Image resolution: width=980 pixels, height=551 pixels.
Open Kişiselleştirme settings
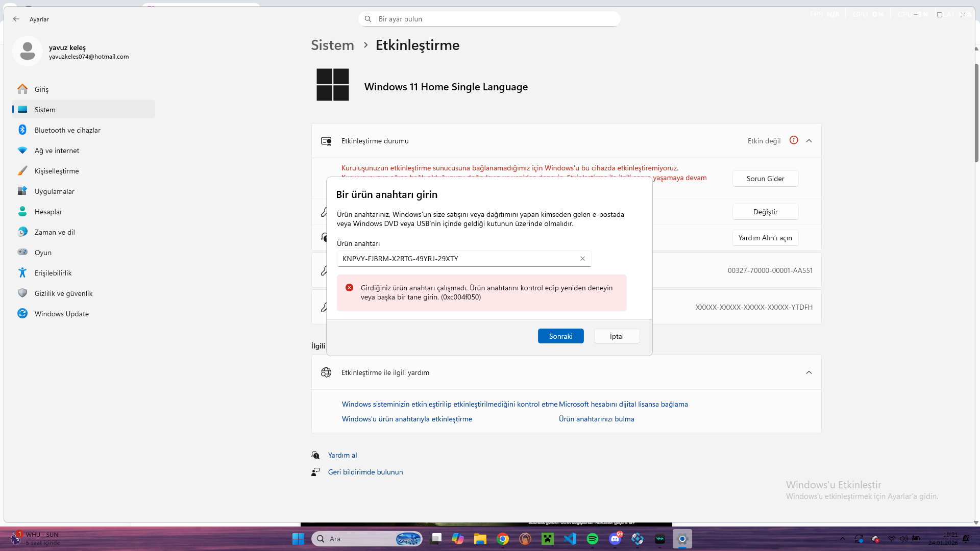[x=84, y=171]
